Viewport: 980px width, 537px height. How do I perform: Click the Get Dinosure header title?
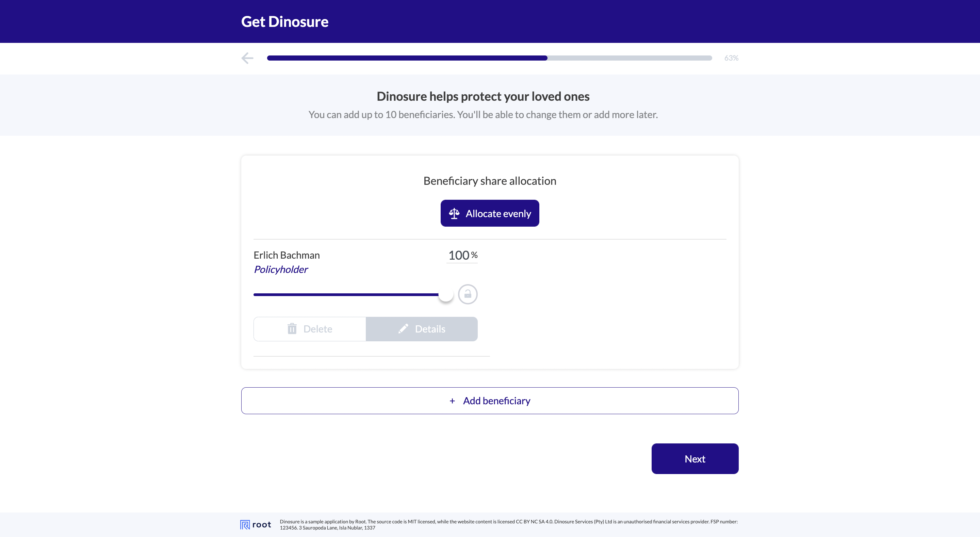(284, 22)
